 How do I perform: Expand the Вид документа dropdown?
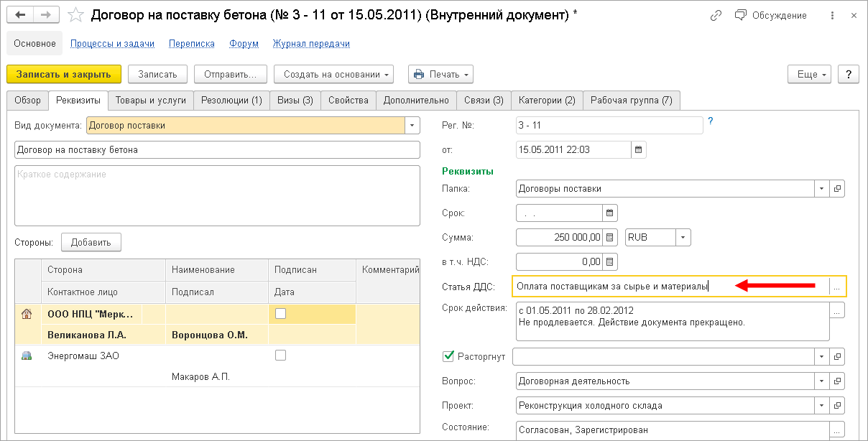coord(412,125)
